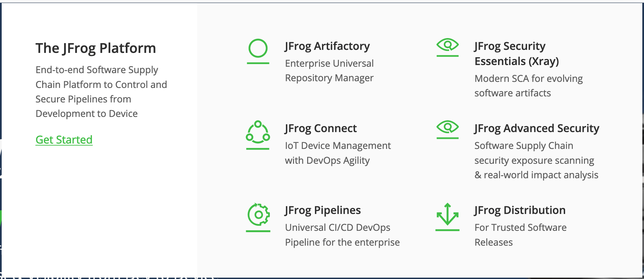Click the Universal CI/CD DevOps Pipeline description

point(342,235)
